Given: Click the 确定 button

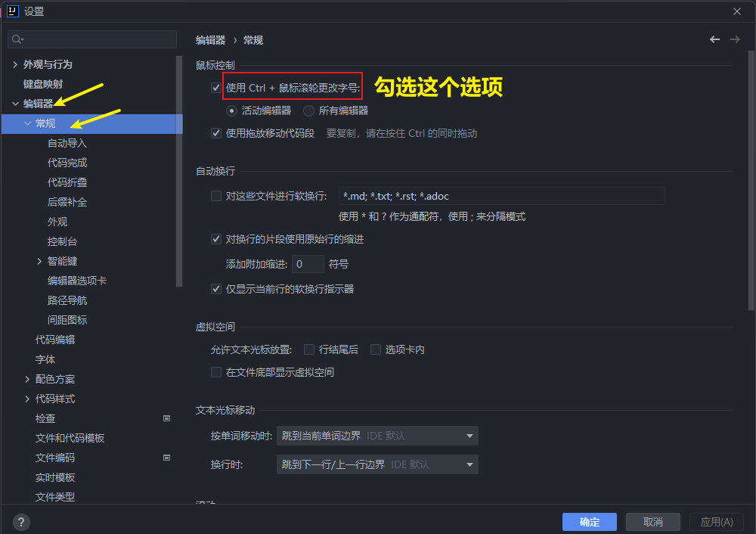Looking at the screenshot, I should 589,522.
